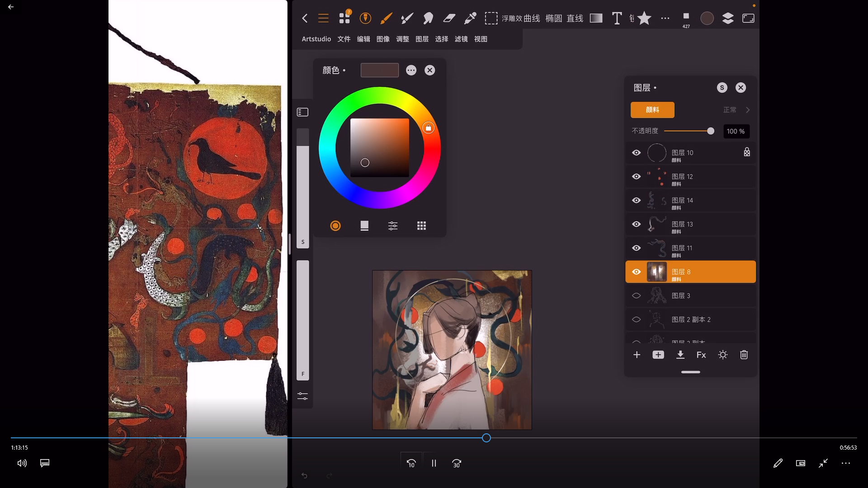
Task: Open color swatches grid view
Action: (421, 225)
